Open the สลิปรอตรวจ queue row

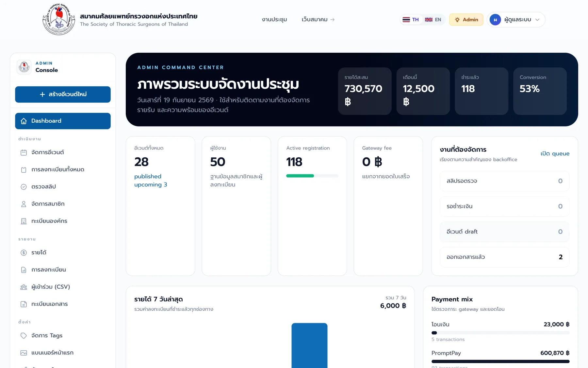pos(504,181)
